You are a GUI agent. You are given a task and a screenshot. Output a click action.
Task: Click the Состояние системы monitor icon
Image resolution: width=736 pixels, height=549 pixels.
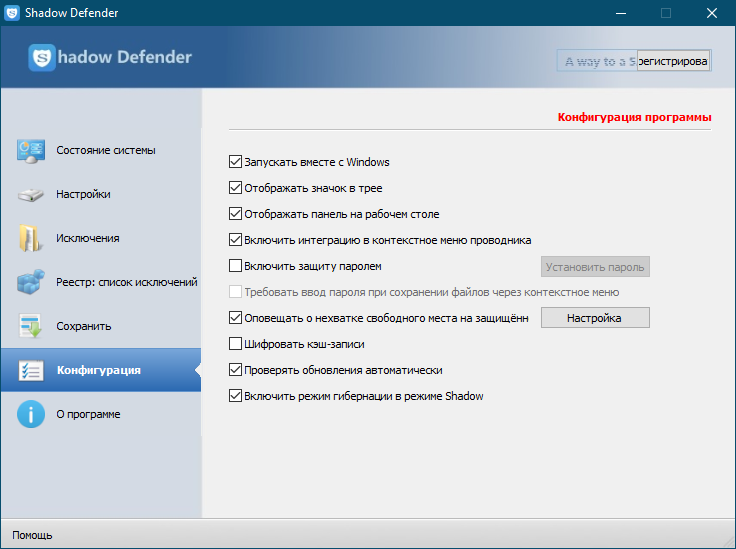31,151
